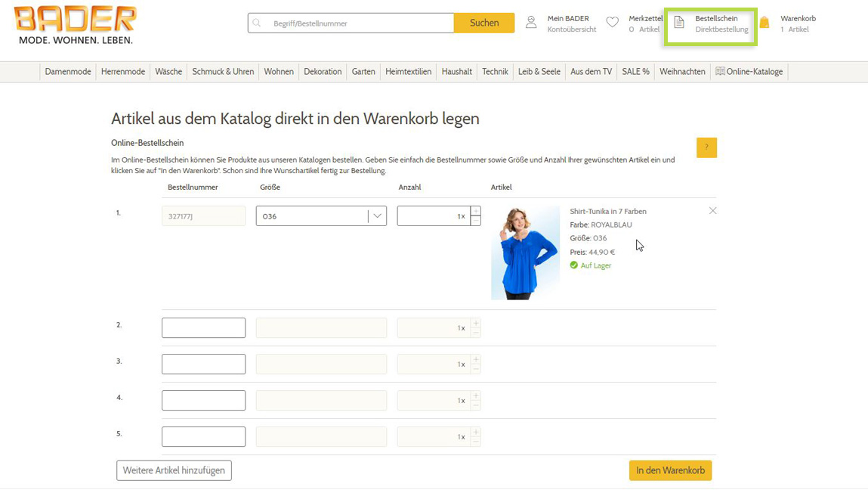Decrease quantity for item 1
868x493 pixels.
pos(475,221)
